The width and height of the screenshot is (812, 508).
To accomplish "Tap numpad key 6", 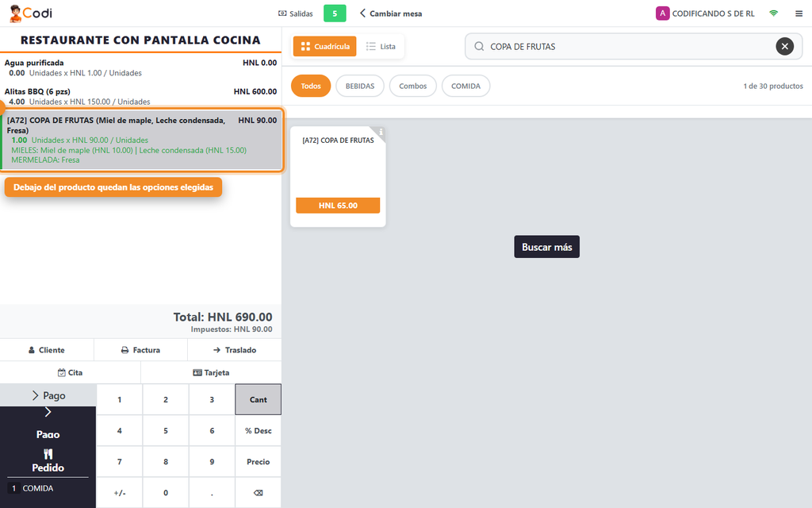I will coord(212,430).
